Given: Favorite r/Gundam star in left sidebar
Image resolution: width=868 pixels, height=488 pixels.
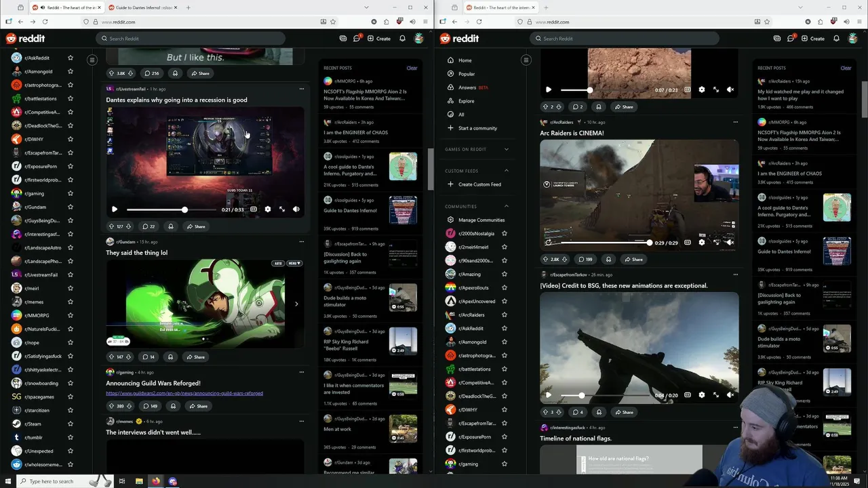Looking at the screenshot, I should 71,207.
